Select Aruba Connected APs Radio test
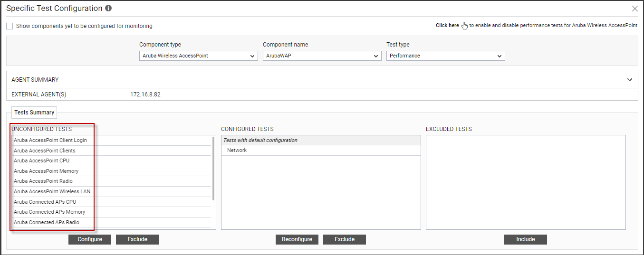644x255 pixels. tap(112, 222)
